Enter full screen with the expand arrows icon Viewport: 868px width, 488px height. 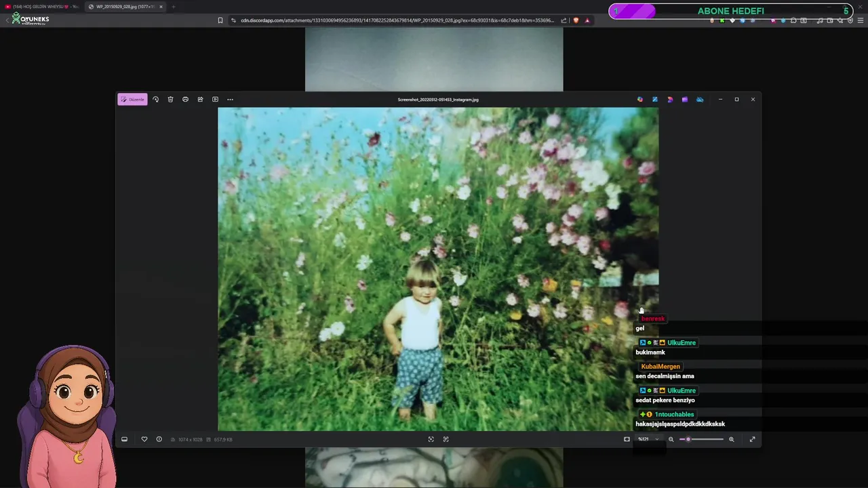tap(752, 439)
